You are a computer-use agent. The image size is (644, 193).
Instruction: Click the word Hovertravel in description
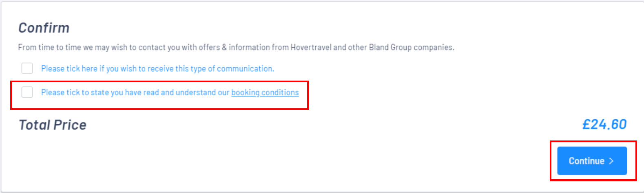point(311,47)
